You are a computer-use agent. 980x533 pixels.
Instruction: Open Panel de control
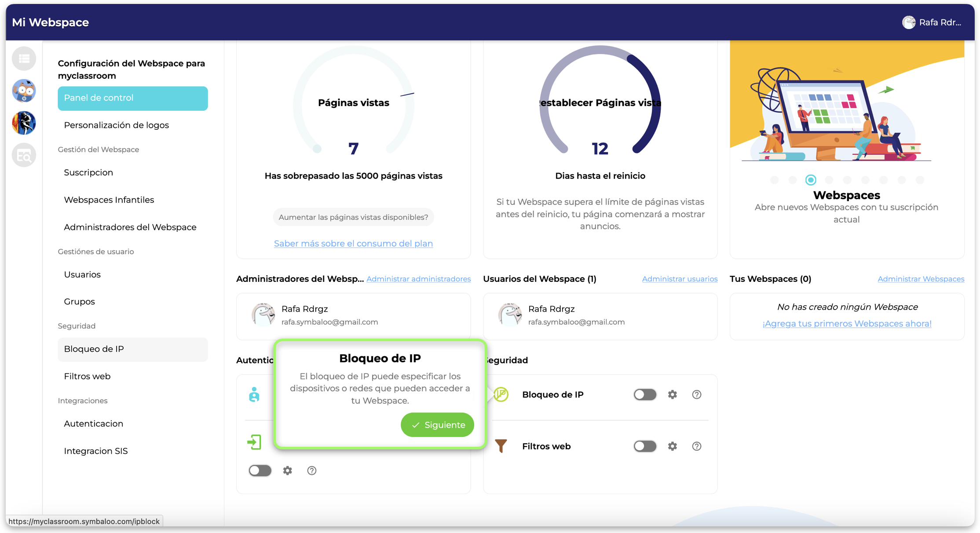[x=133, y=98]
